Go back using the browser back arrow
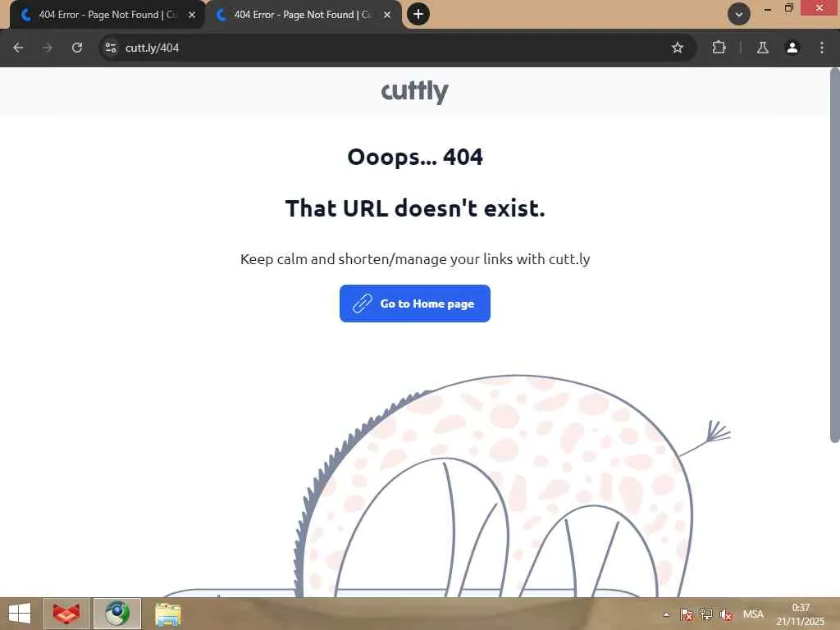Screen dimensions: 840x630 point(18,48)
